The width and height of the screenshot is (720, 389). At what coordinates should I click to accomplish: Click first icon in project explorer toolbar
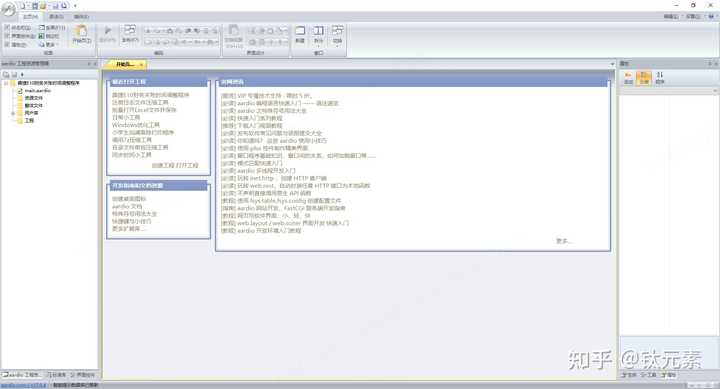(6, 74)
